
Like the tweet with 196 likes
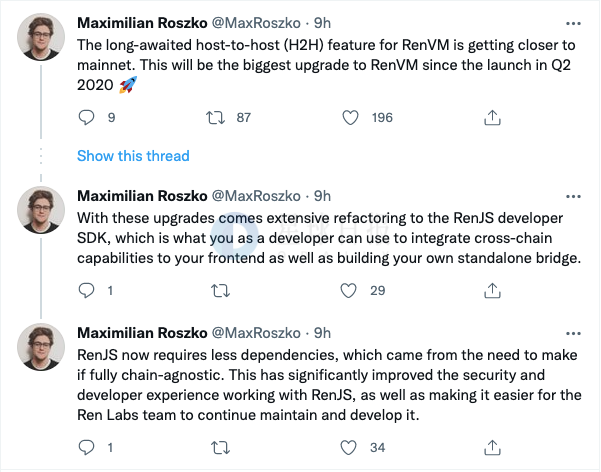click(x=351, y=118)
